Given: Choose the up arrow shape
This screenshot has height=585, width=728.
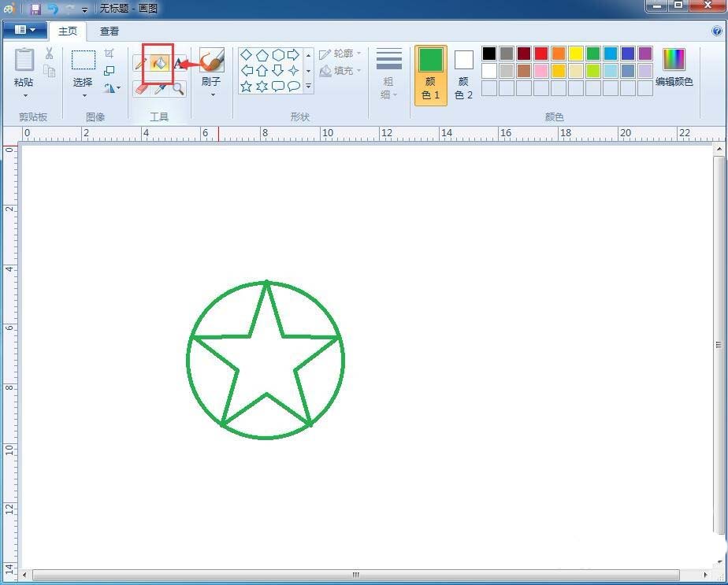Looking at the screenshot, I should click(x=262, y=71).
